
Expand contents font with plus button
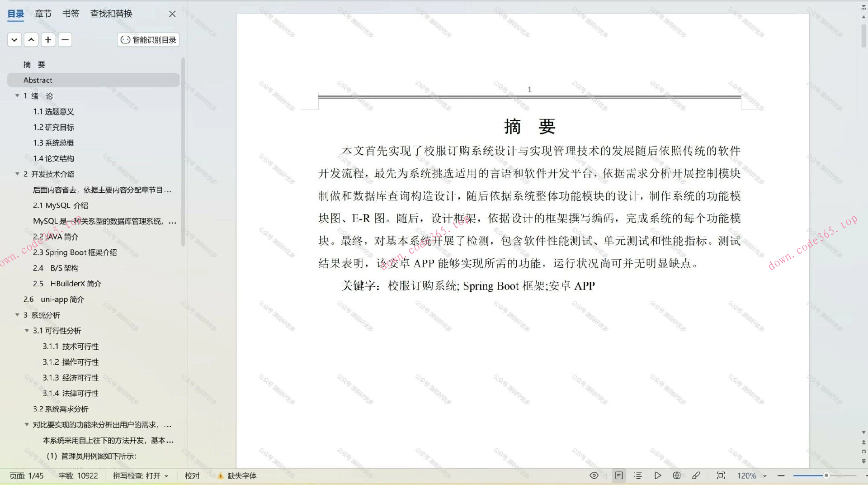pos(48,40)
